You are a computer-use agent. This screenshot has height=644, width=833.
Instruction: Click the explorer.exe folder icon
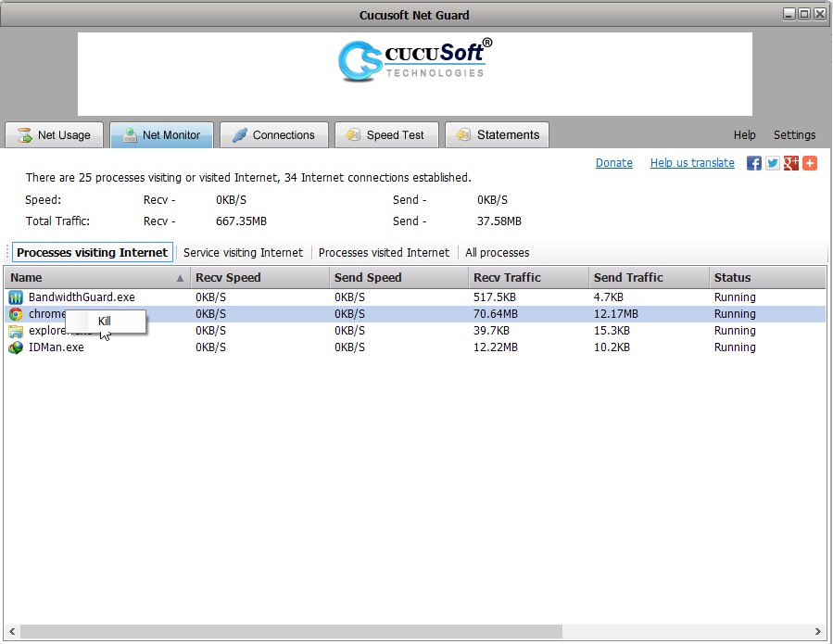click(x=16, y=331)
